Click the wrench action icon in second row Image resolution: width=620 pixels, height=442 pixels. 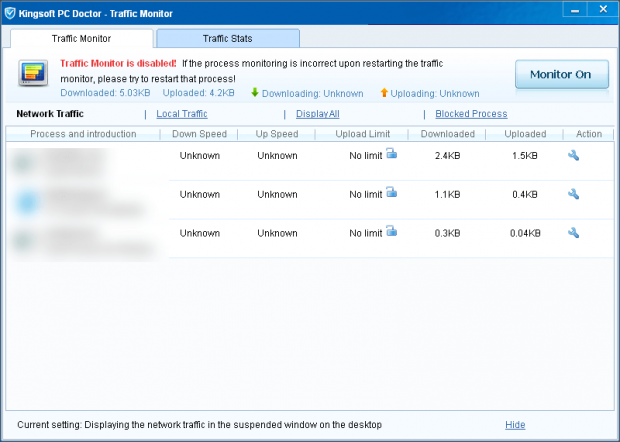[573, 194]
